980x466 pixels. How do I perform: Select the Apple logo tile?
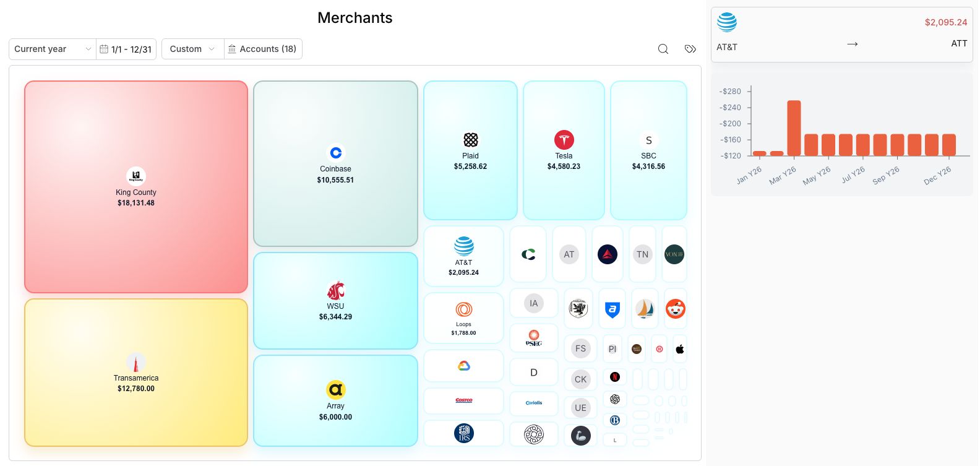[x=680, y=349]
